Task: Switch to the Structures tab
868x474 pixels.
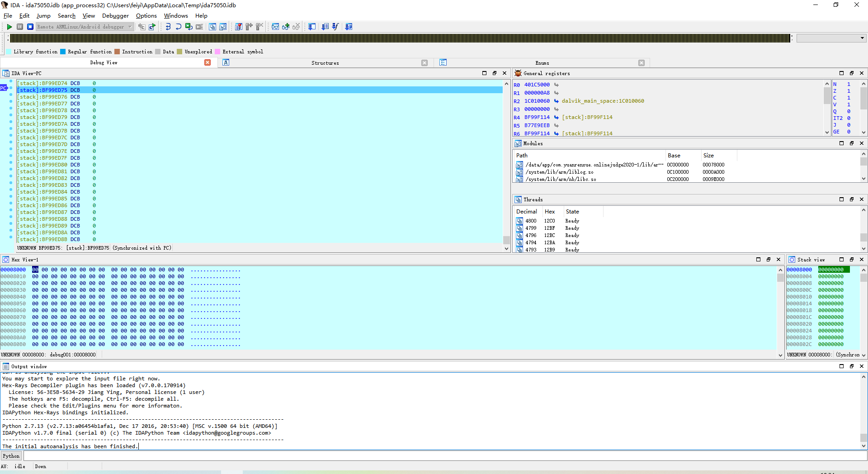Action: [325, 63]
